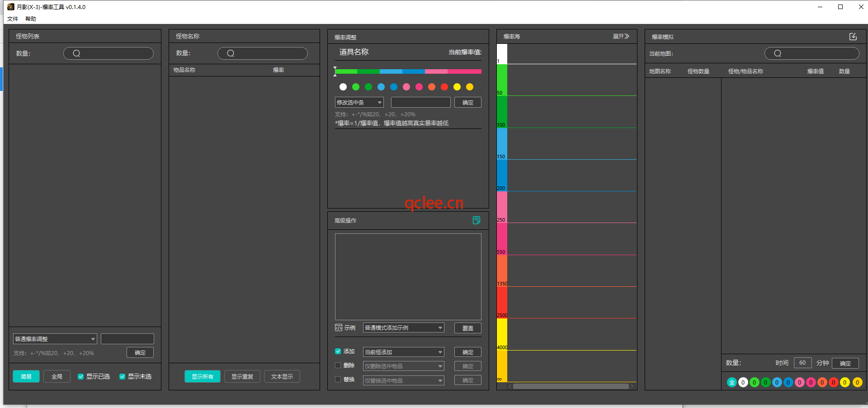868x408 pixels.
Task: Click the 爆率 column header in 怪物名称
Action: tap(278, 70)
